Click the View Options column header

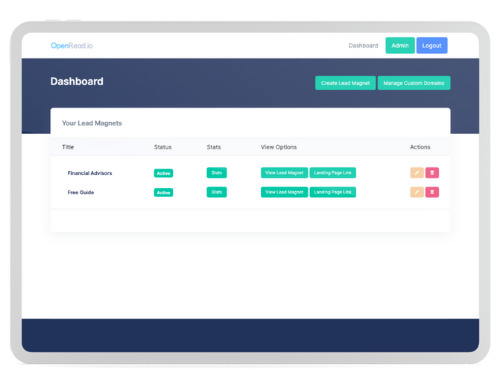point(279,147)
